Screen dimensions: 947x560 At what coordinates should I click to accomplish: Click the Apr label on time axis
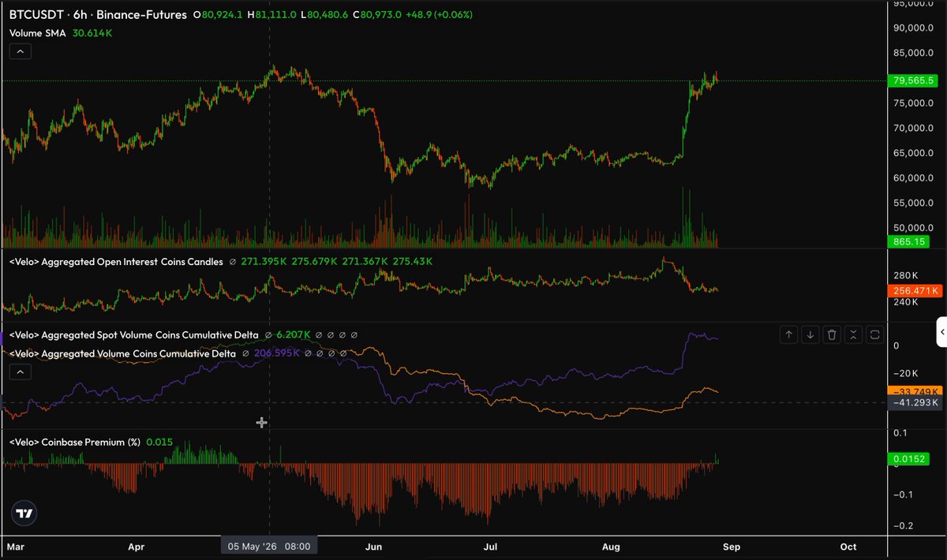tap(137, 546)
